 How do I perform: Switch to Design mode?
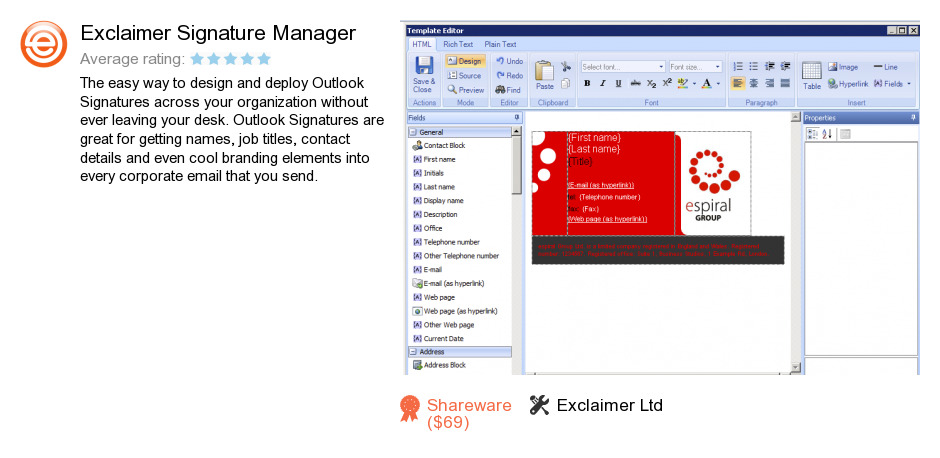coord(465,61)
